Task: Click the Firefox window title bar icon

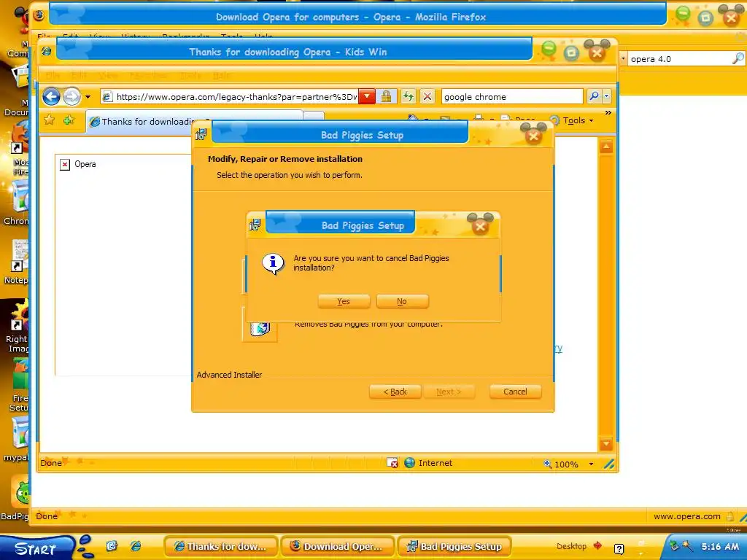Action: point(39,16)
